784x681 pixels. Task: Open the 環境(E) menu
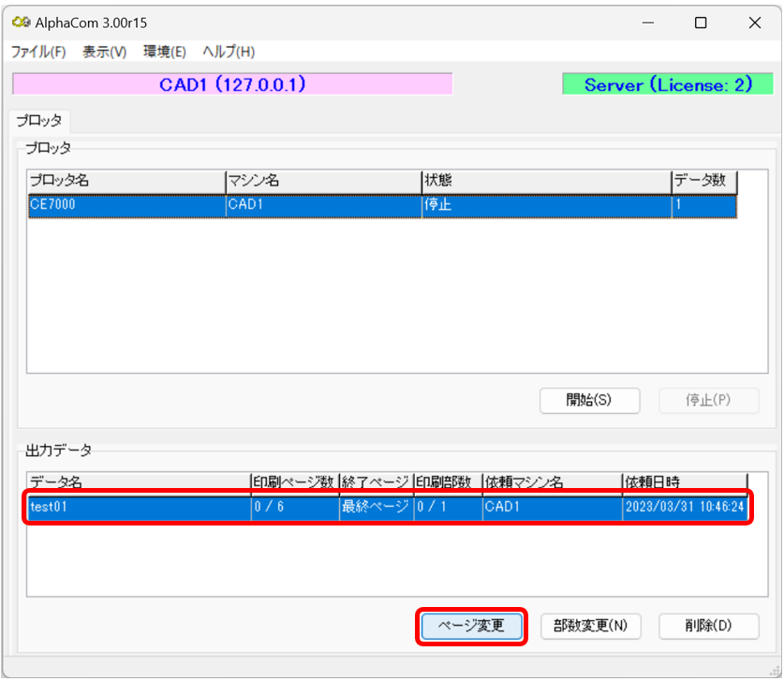tap(164, 52)
